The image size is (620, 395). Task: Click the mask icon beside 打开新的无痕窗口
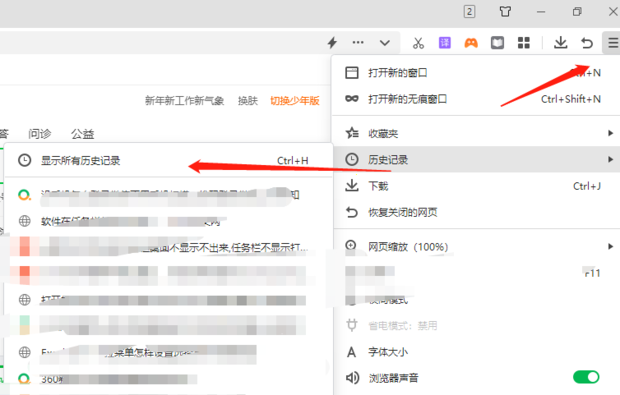coord(352,98)
